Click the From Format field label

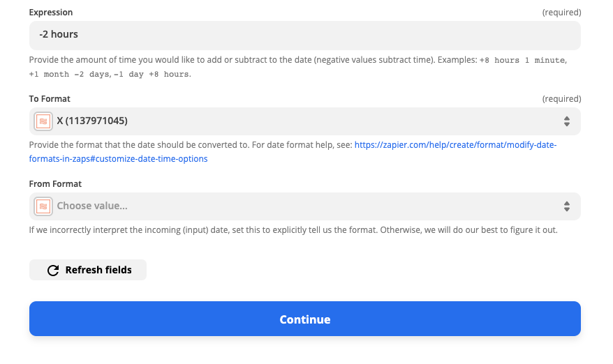coord(55,184)
